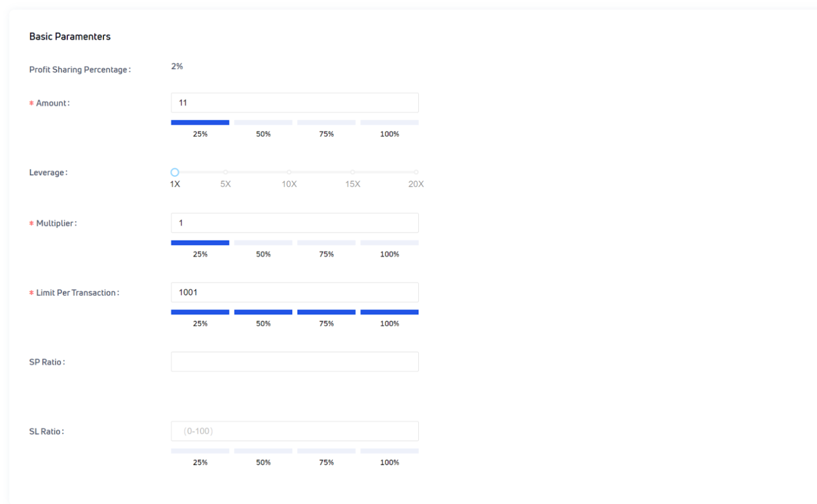Select Limit Per Transaction 75% bar
817x504 pixels.
(326, 312)
